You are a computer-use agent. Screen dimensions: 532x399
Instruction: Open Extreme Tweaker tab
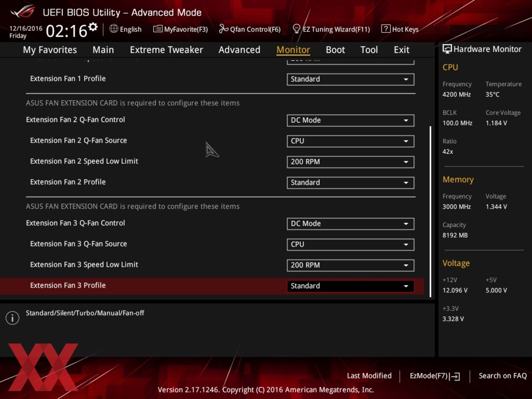pyautogui.click(x=166, y=50)
